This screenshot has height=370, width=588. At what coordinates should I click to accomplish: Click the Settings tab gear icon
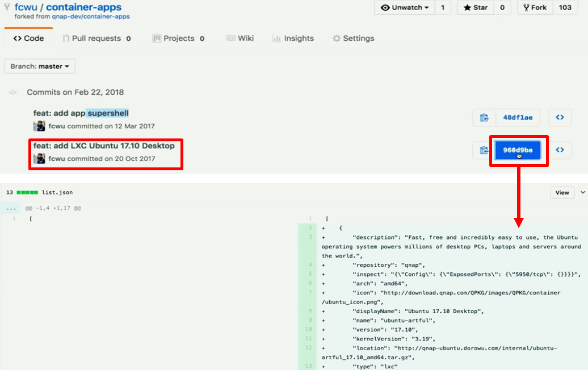pos(337,38)
